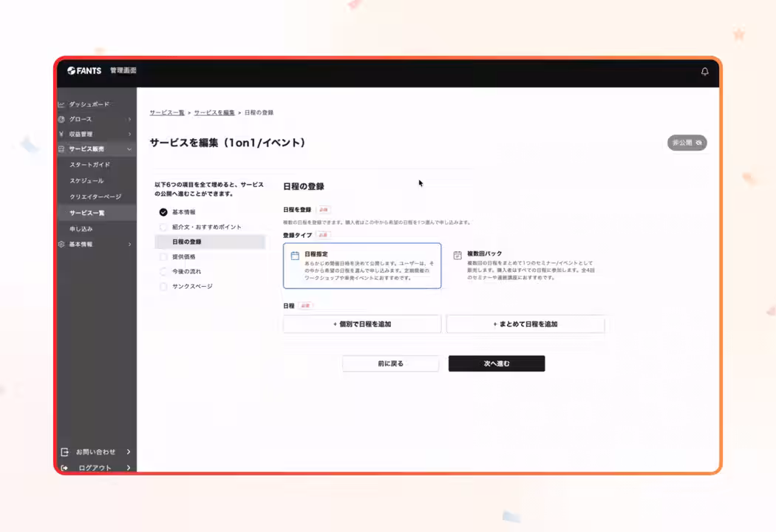The image size is (776, 532).
Task: Click the サービス一覧 breadcrumb link
Action: click(x=167, y=113)
